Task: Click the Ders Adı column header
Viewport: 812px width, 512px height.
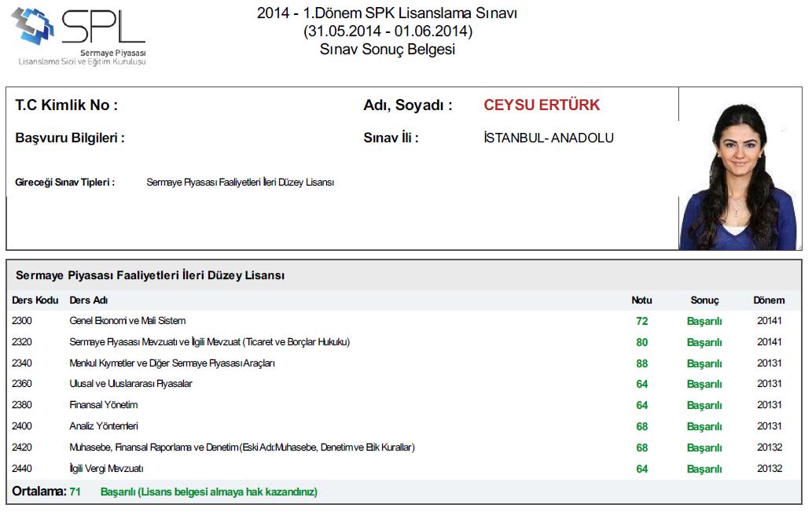Action: coord(89,300)
